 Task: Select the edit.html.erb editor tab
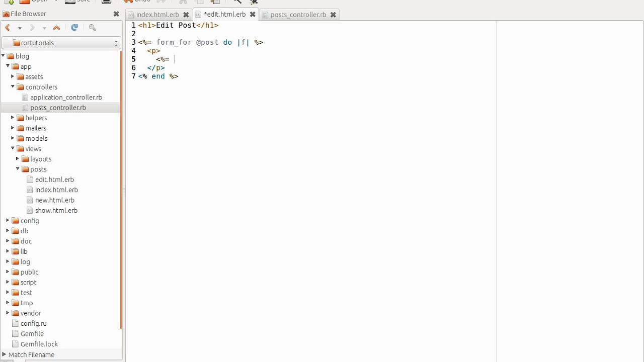[224, 15]
